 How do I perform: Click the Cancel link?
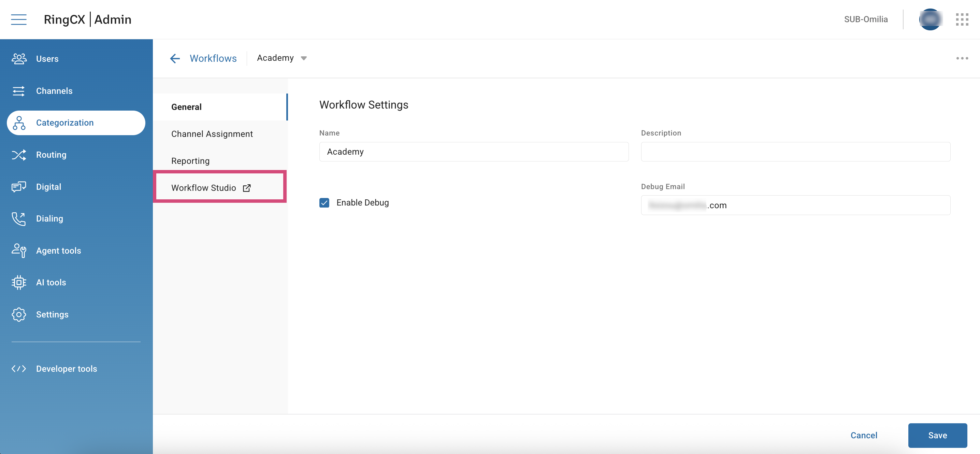click(x=864, y=435)
